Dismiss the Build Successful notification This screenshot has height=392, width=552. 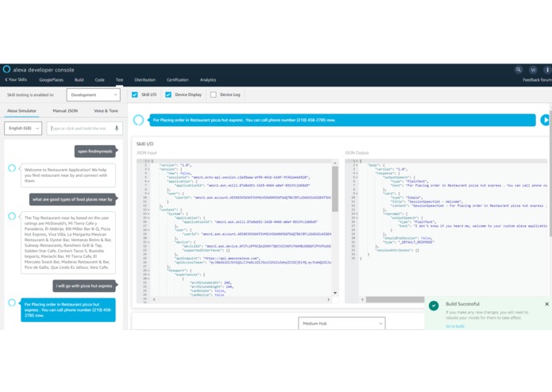546,304
